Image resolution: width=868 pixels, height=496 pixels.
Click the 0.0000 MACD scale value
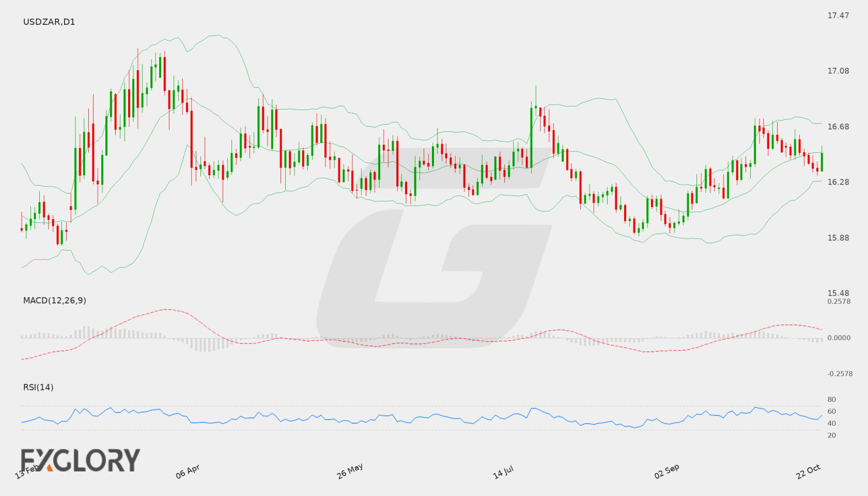839,337
